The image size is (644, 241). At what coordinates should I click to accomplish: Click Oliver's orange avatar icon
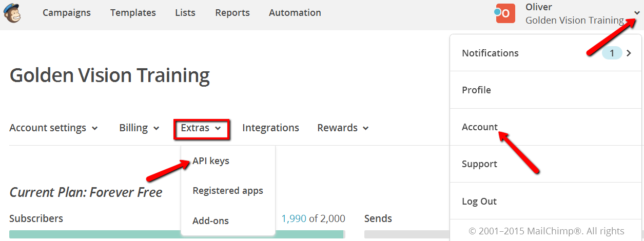[505, 13]
